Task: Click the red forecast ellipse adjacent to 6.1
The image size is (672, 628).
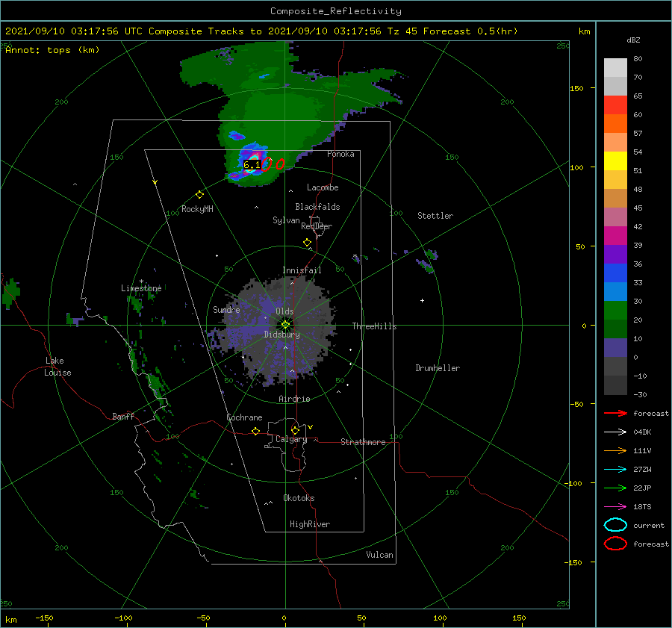Action: [x=266, y=164]
